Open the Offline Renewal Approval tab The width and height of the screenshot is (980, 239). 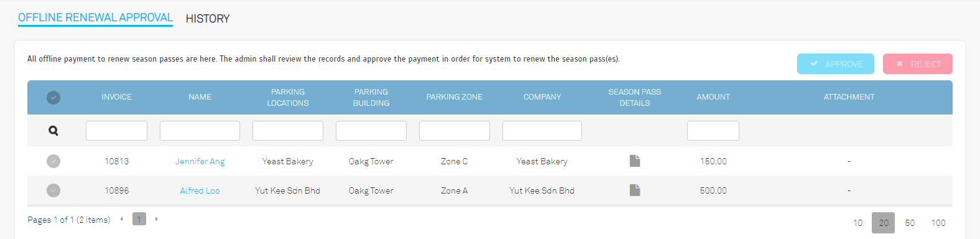point(95,17)
